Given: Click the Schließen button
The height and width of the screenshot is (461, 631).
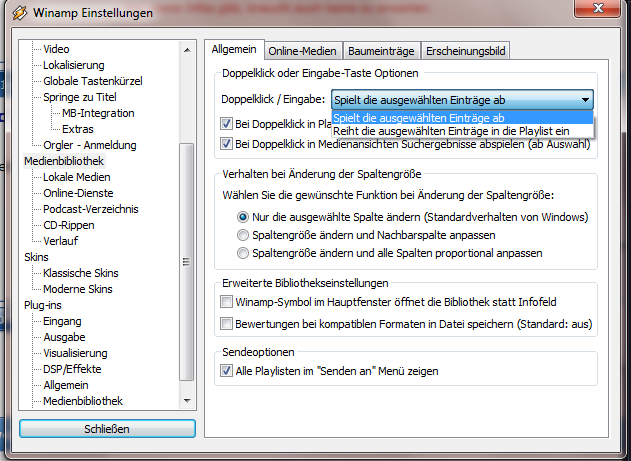Looking at the screenshot, I should pos(107,429).
